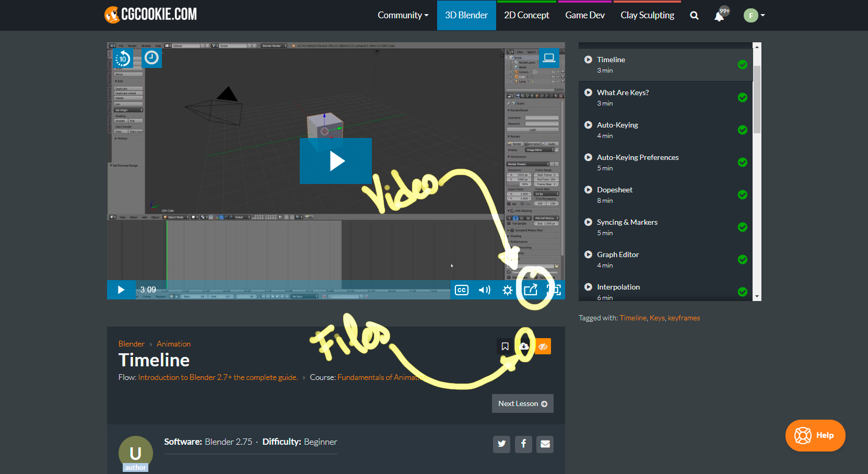Screen dimensions: 868x474
Task: Toggle fullscreen video mode
Action: click(554, 290)
